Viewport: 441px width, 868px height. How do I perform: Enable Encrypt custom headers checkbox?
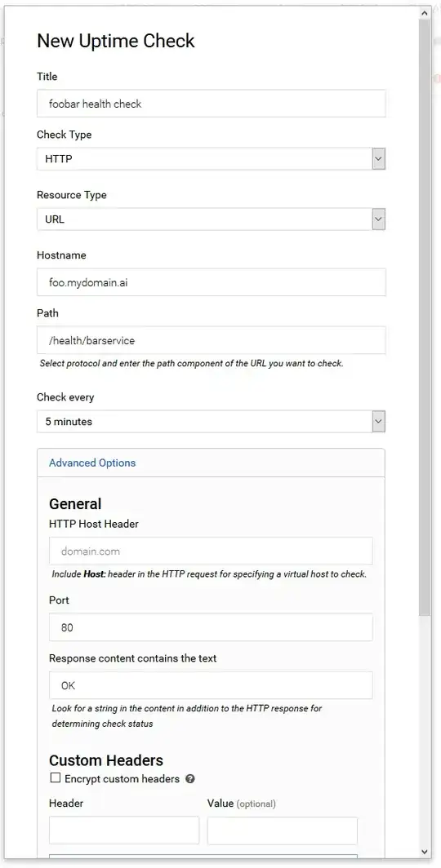[56, 778]
